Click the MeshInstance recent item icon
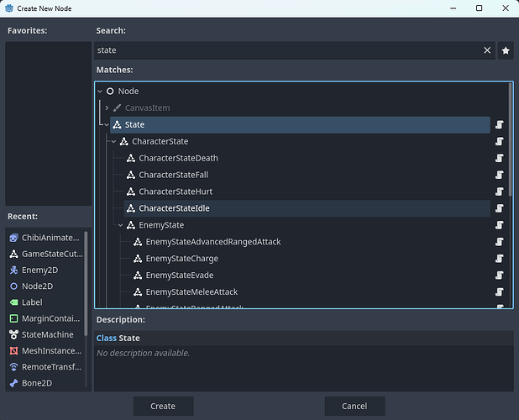 point(13,351)
